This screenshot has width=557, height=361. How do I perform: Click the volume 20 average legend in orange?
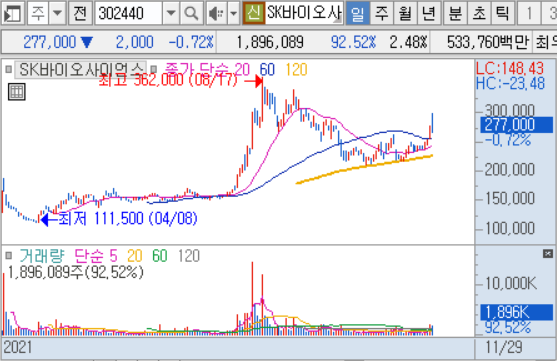[135, 256]
